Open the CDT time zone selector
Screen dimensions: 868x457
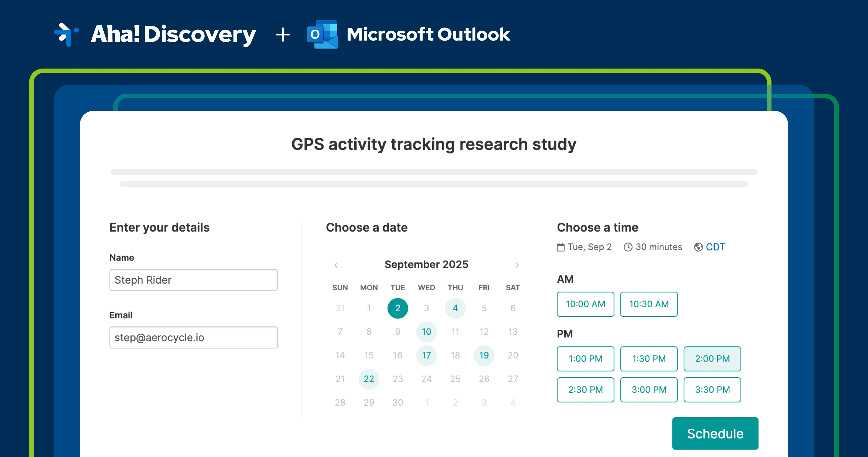pyautogui.click(x=715, y=247)
